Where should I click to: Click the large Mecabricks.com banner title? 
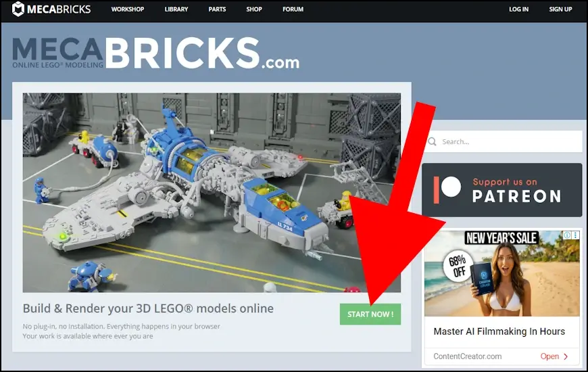point(155,53)
